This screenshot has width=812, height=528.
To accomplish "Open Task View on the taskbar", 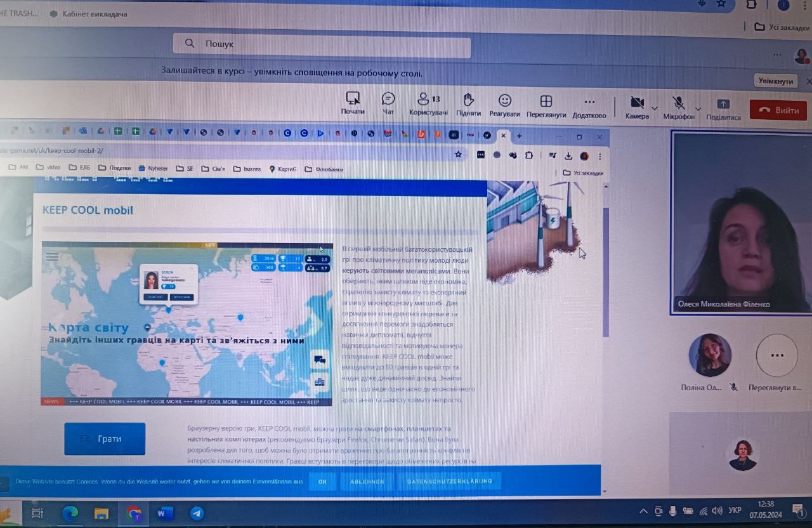I will (37, 513).
